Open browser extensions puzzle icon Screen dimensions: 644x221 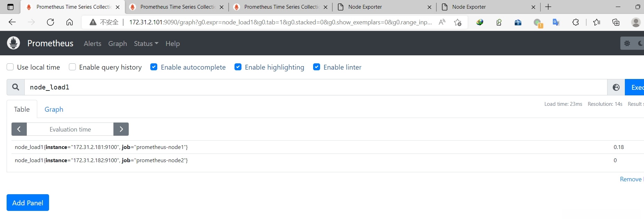coord(575,22)
